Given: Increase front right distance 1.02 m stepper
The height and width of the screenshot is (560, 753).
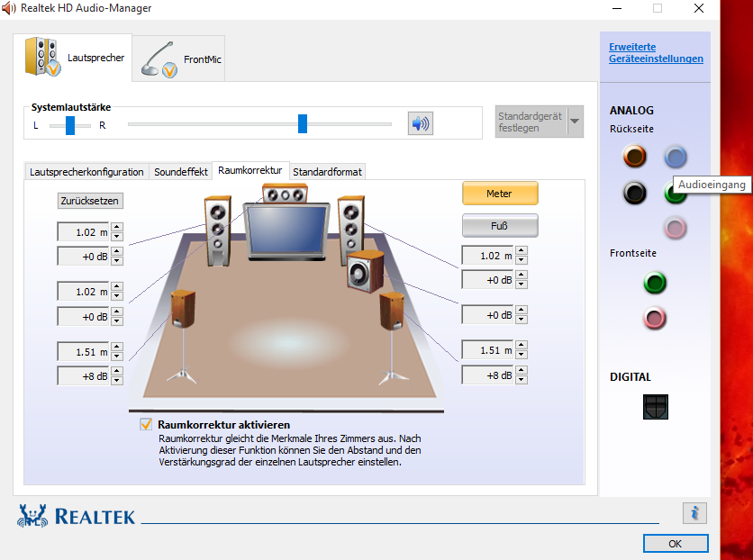Looking at the screenshot, I should (x=522, y=250).
